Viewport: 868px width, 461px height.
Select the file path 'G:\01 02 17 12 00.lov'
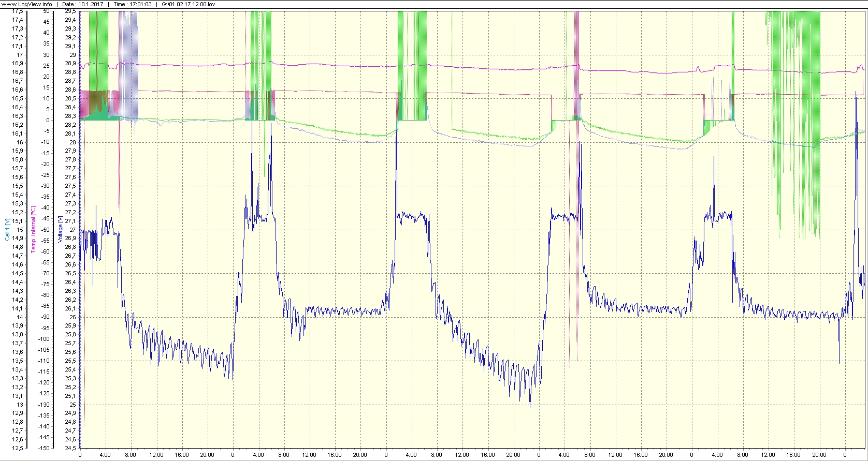point(189,4)
